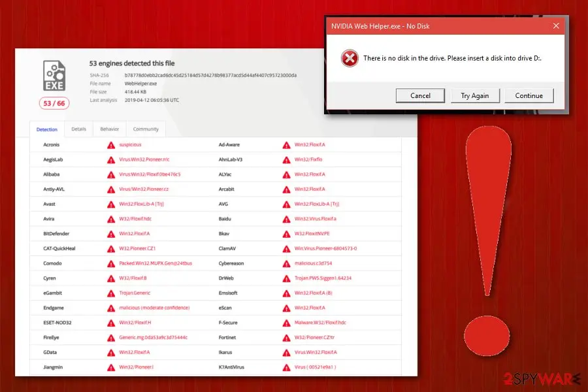Click the warning icon in Comodo row
The image size is (588, 392).
pyautogui.click(x=111, y=264)
